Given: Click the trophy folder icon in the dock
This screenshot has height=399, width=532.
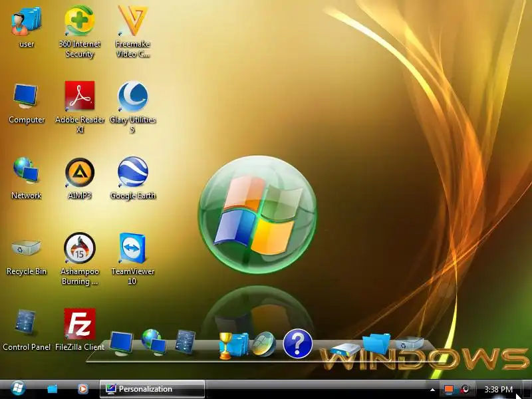Looking at the screenshot, I should pyautogui.click(x=233, y=345).
